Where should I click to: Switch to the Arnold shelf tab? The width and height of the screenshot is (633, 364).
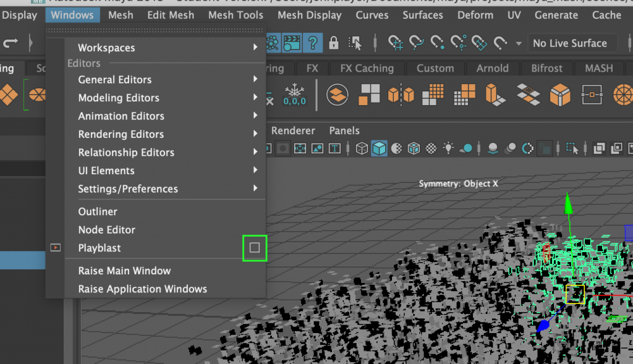point(492,69)
